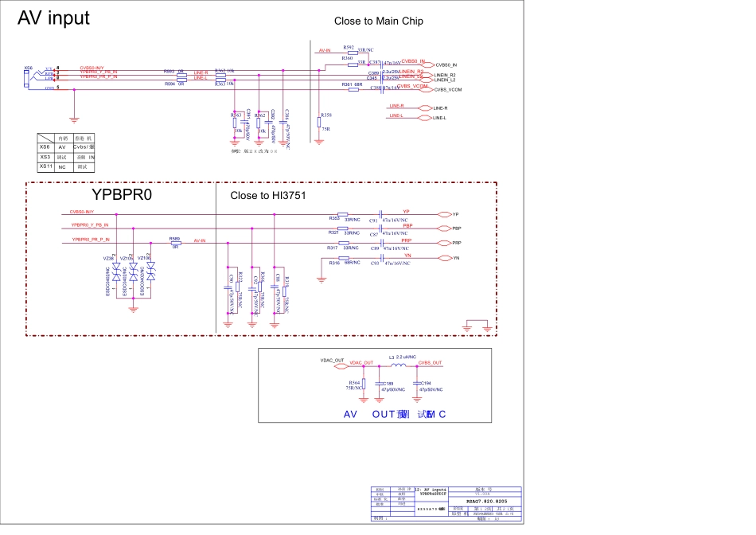The image size is (756, 535).
Task: Click the "12: AV inputs" title block cell
Action: point(431,490)
